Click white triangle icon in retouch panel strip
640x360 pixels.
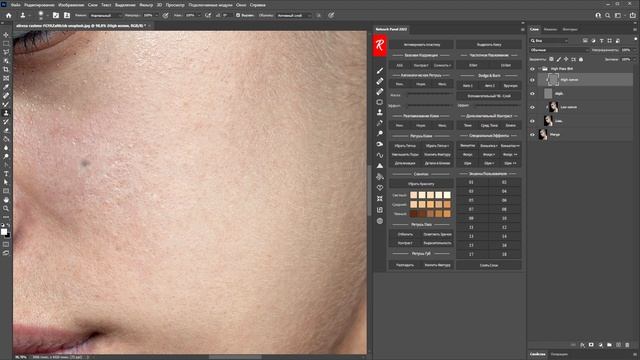380,166
